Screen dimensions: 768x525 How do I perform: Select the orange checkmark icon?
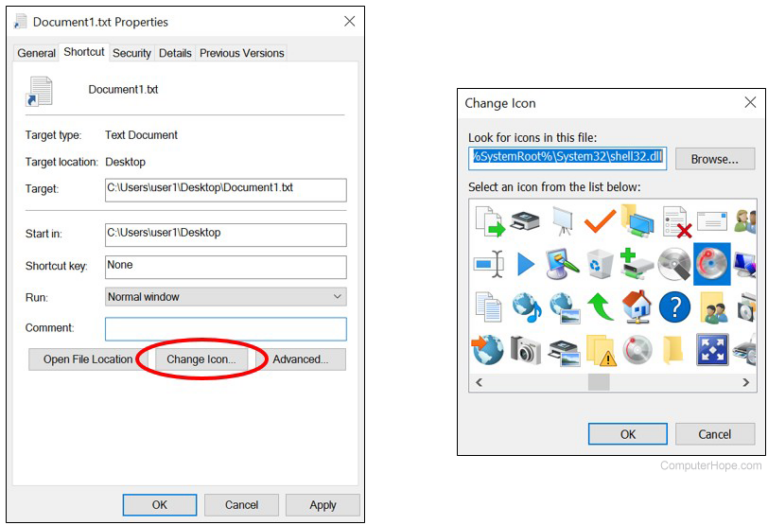click(600, 221)
